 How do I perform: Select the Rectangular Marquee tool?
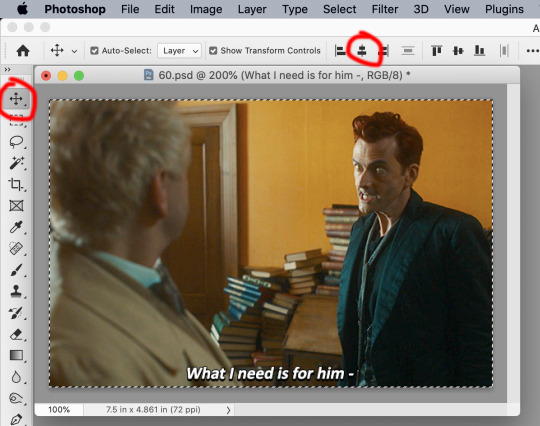[16, 121]
